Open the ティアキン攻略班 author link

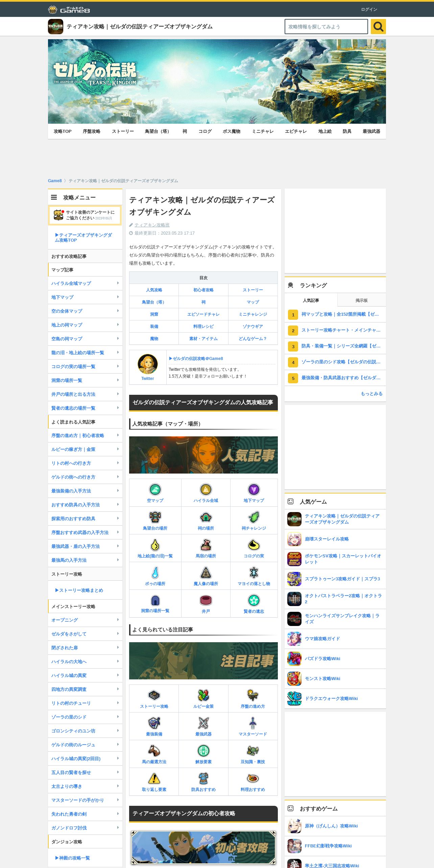click(x=152, y=225)
